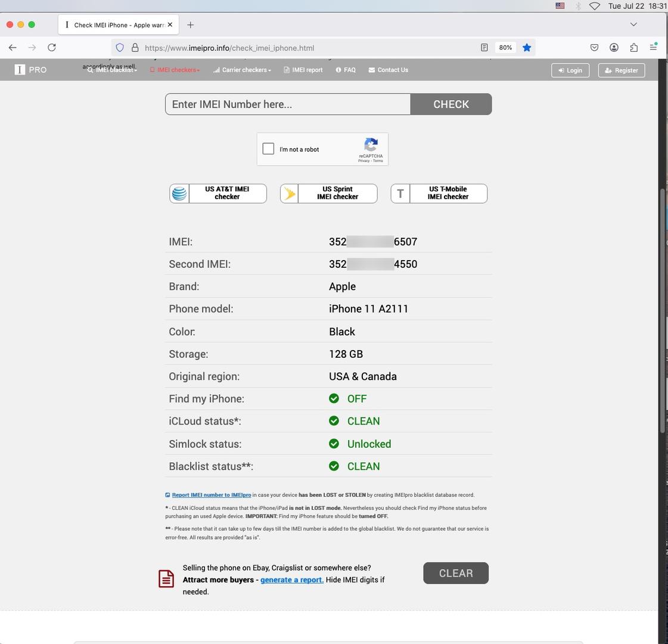
Task: Tick the I'm not a robot checkbox
Action: coord(268,148)
